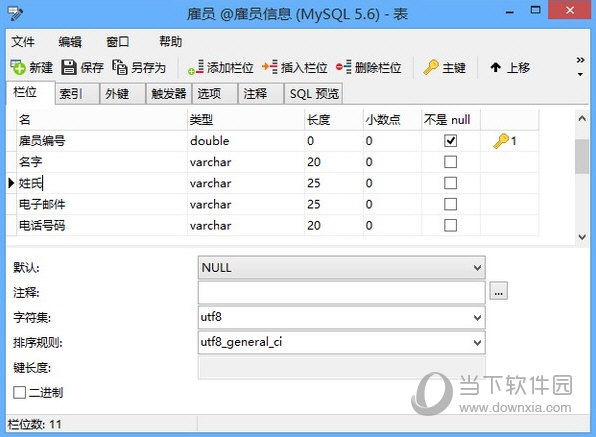Image resolution: width=596 pixels, height=437 pixels.
Task: Click the app icon in title bar
Action: point(15,14)
